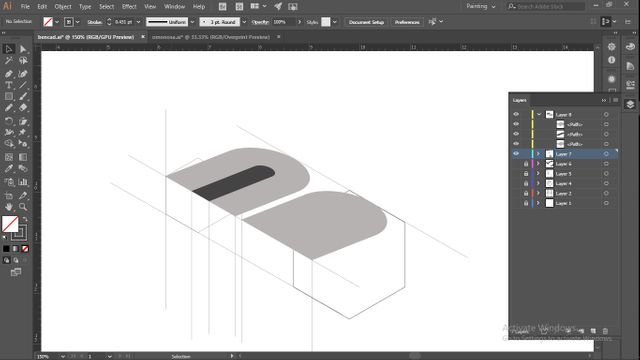Viewport: 640px width, 360px height.
Task: Open the 3 pt. Round brush dropdown
Action: (244, 22)
